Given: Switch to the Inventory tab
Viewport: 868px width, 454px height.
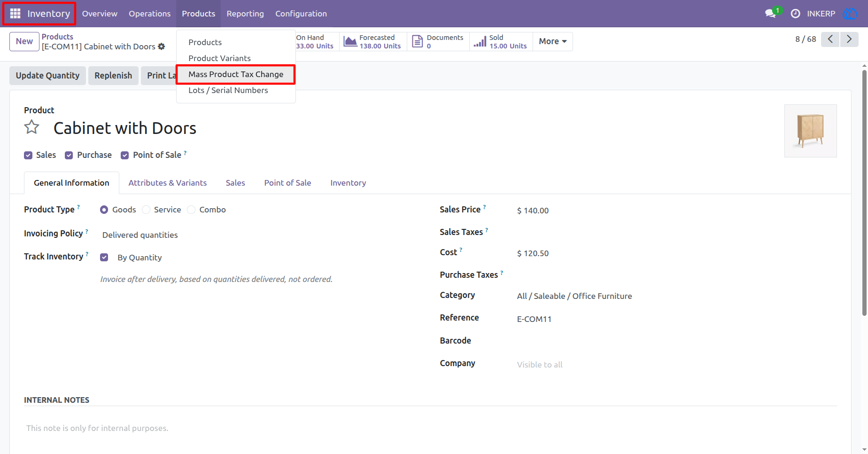Looking at the screenshot, I should click(x=348, y=183).
